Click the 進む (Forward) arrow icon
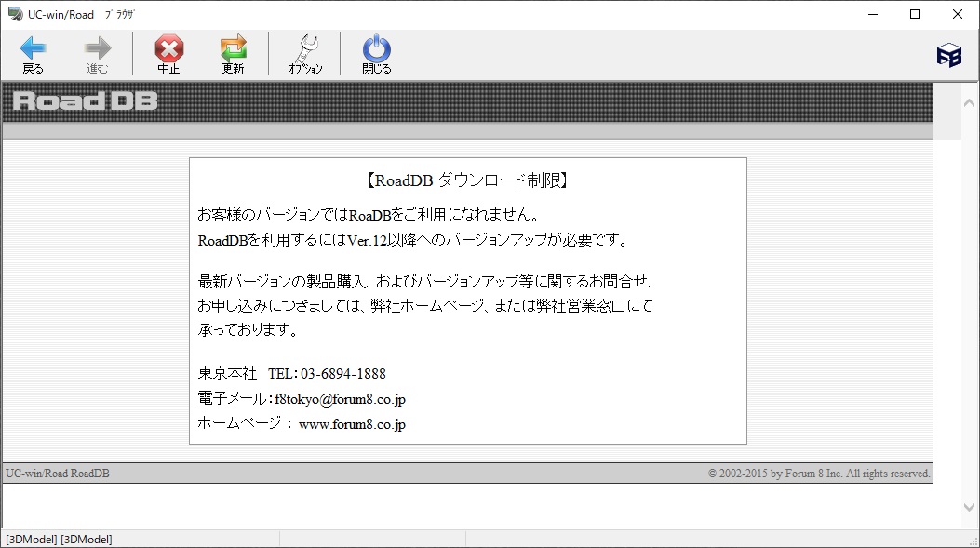980x548 pixels. (x=97, y=48)
